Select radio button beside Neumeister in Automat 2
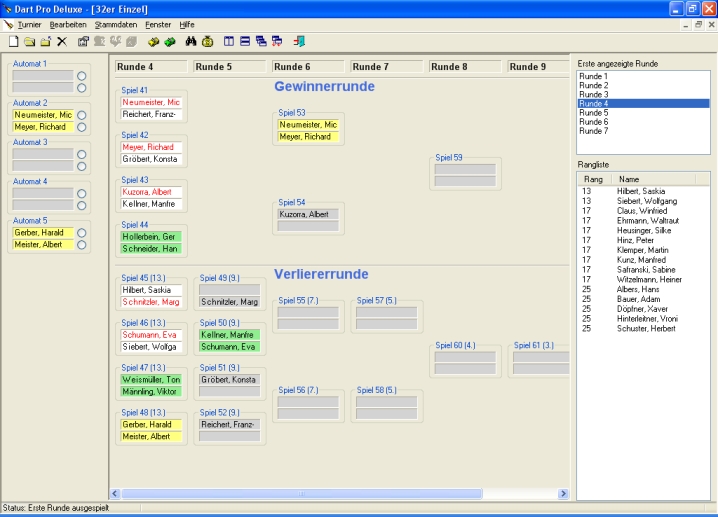The height and width of the screenshot is (517, 718). coord(82,115)
